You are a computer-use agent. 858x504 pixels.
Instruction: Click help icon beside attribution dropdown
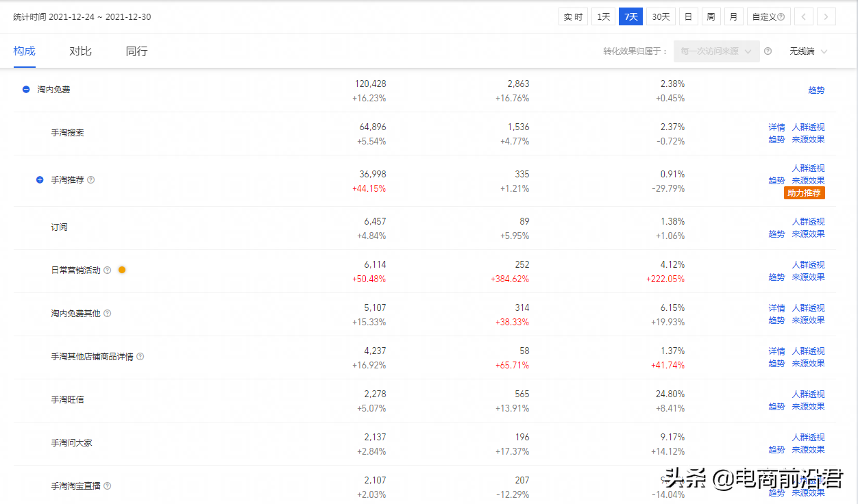pyautogui.click(x=768, y=51)
